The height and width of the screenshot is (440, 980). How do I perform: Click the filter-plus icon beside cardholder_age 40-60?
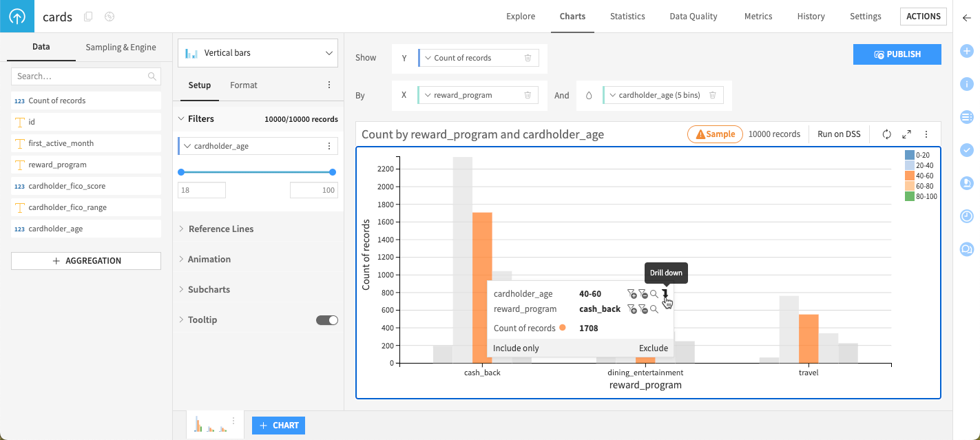click(632, 293)
